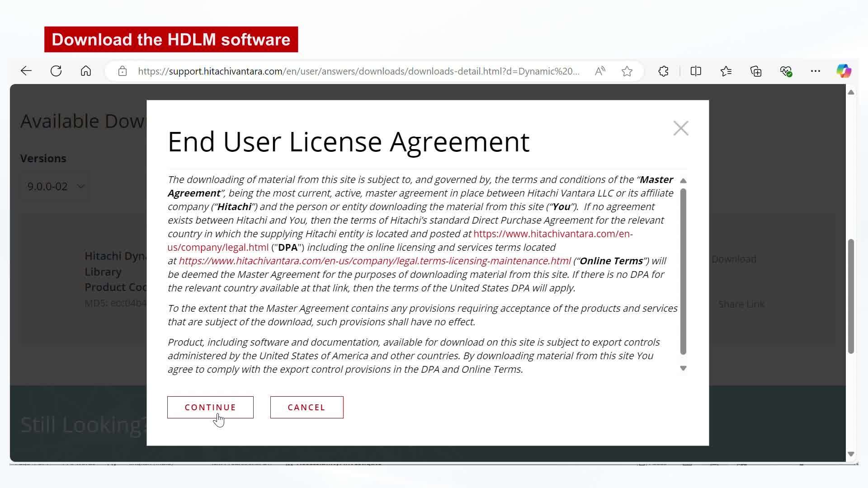The image size is (868, 488).
Task: Click the URL address bar
Action: pyautogui.click(x=358, y=71)
